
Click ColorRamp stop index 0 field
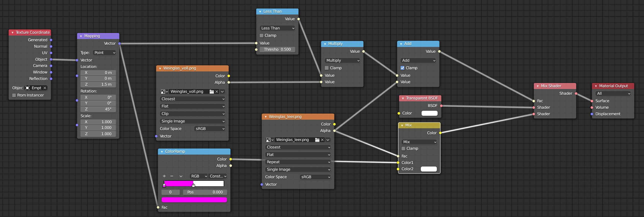pos(171,192)
